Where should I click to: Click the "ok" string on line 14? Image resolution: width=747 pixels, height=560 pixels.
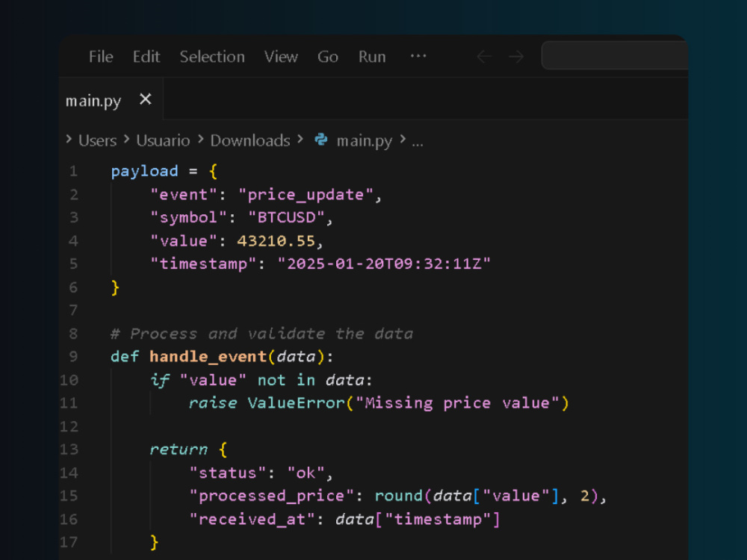[306, 473]
